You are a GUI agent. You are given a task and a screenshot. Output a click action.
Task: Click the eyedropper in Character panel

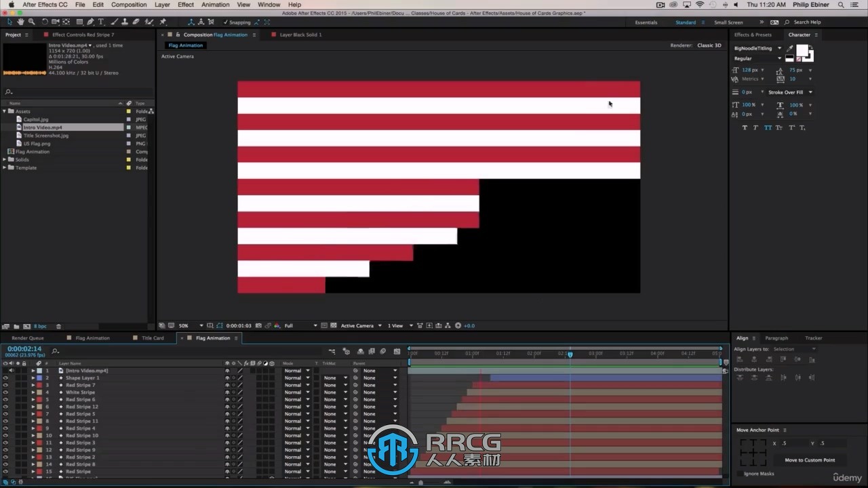790,48
